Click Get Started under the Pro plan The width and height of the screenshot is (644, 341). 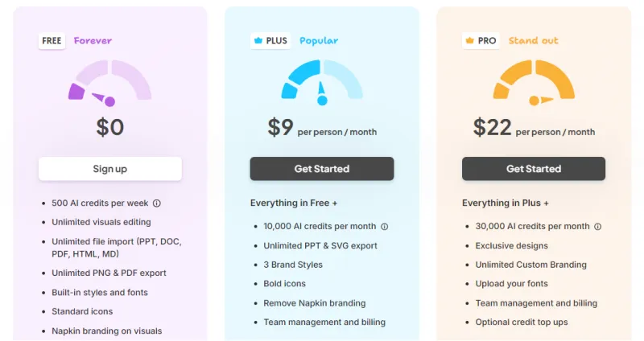tap(534, 169)
